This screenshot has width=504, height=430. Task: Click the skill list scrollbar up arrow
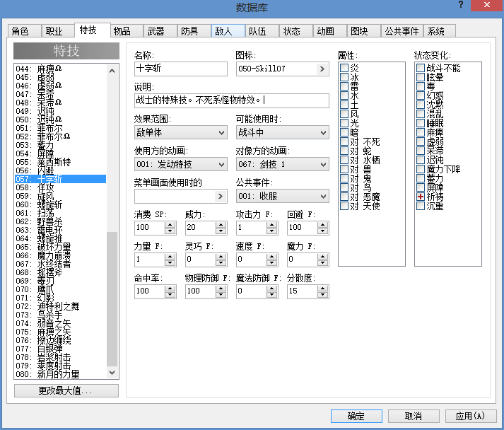(112, 71)
